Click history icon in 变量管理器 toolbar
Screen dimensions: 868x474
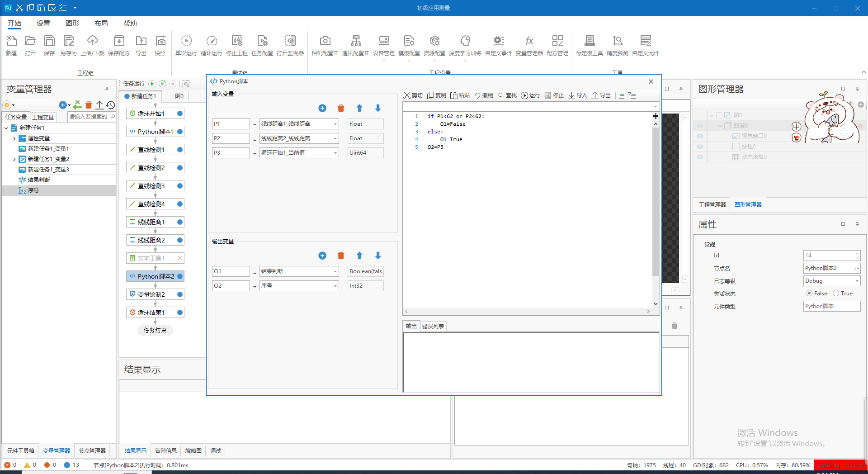111,105
